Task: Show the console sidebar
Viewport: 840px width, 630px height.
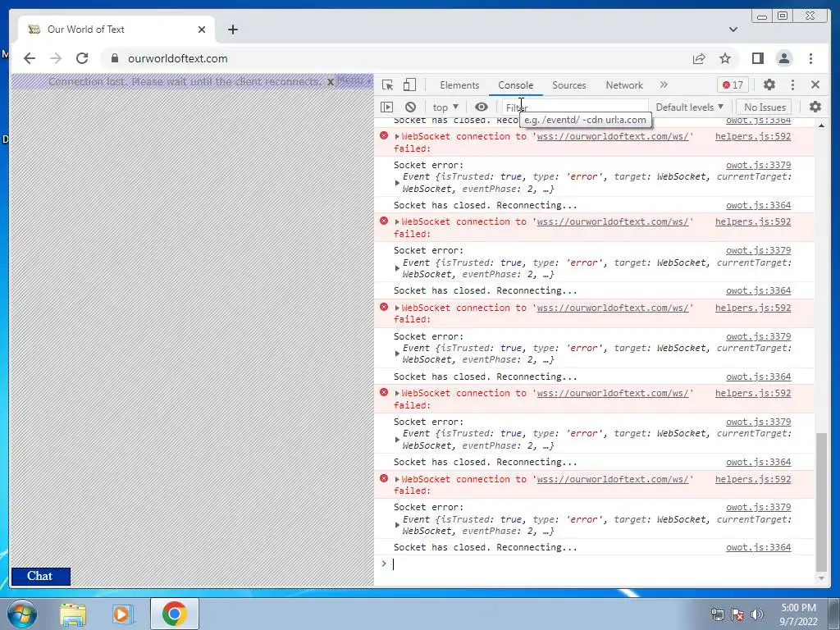Action: (x=387, y=107)
